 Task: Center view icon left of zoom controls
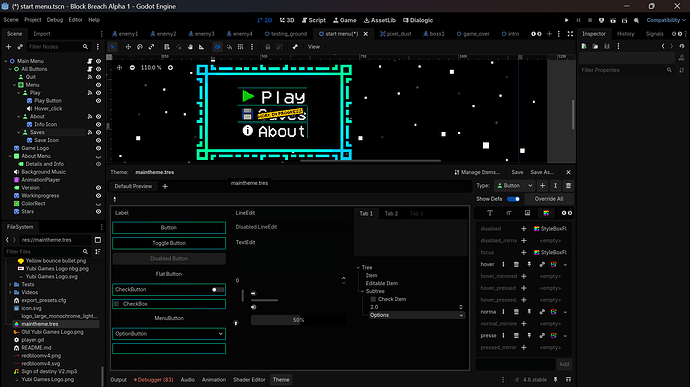click(x=119, y=68)
